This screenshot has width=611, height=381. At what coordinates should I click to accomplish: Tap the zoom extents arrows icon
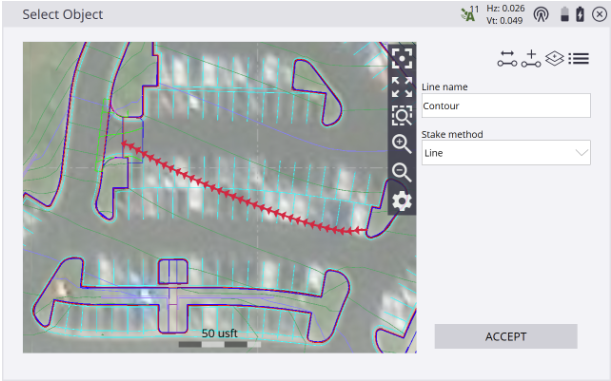click(x=402, y=87)
